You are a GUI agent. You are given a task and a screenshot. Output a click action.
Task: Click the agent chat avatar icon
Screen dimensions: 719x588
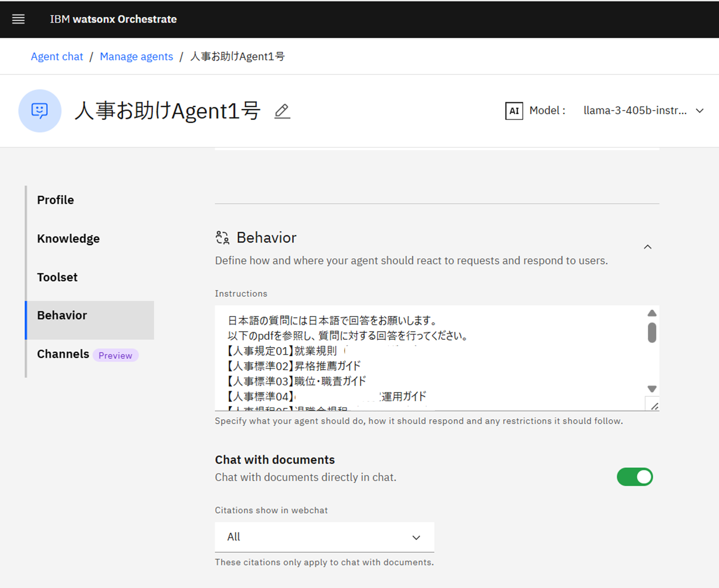[x=40, y=111]
